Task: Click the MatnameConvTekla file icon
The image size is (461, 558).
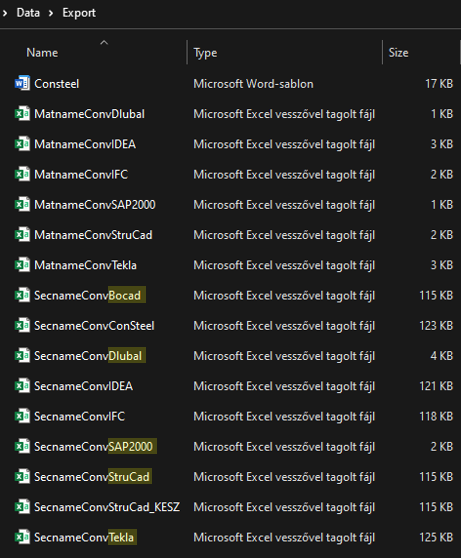Action: pyautogui.click(x=22, y=265)
